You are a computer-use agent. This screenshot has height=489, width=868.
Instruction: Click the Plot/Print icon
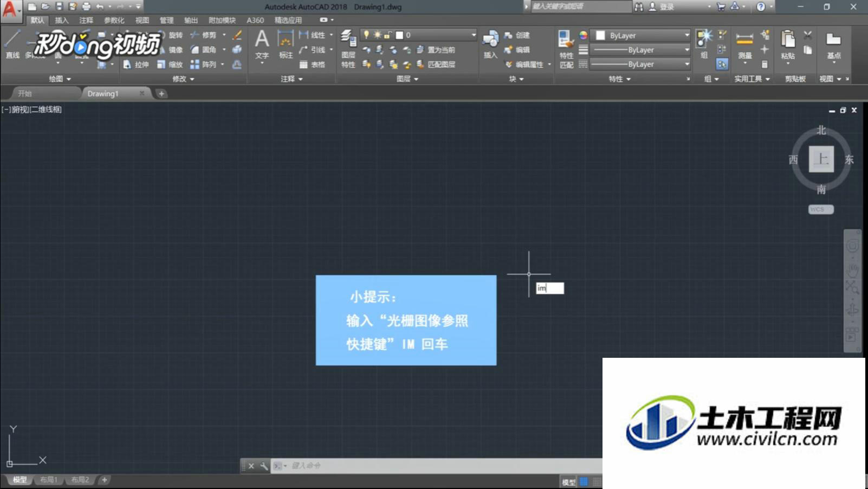point(86,7)
